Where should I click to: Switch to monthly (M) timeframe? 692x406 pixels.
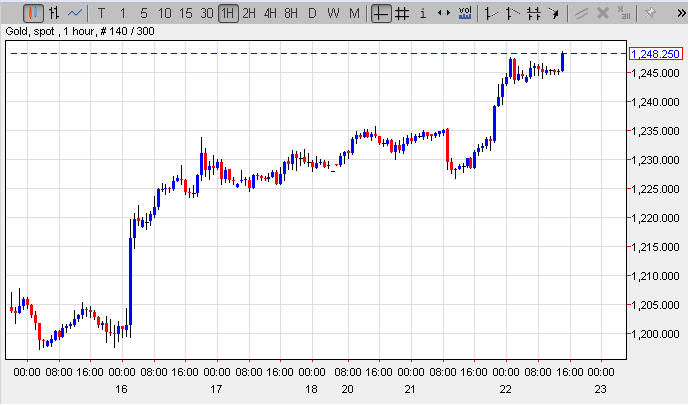(x=354, y=13)
